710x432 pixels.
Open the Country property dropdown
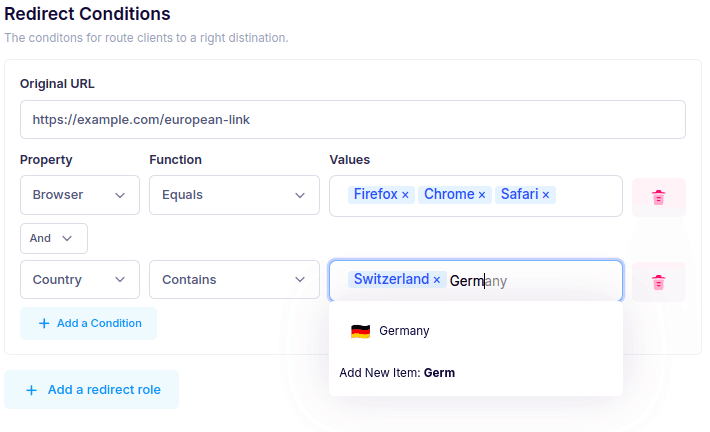tap(80, 280)
